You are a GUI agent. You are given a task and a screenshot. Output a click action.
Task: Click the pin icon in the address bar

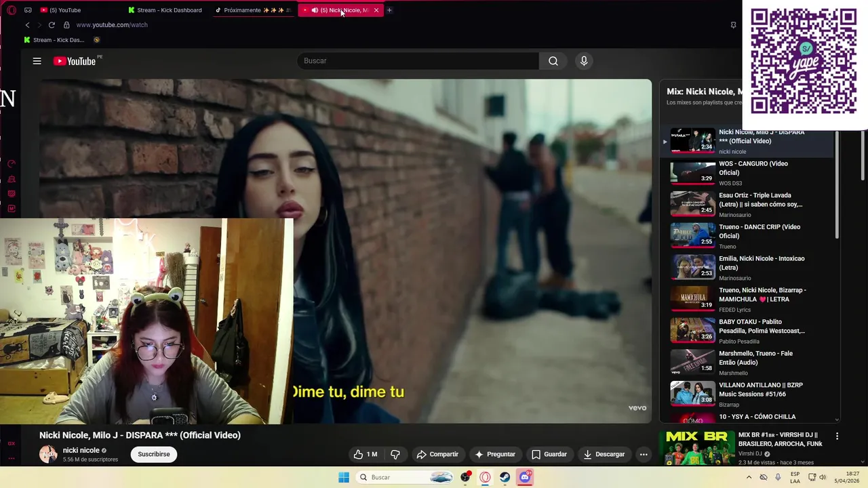pos(733,25)
